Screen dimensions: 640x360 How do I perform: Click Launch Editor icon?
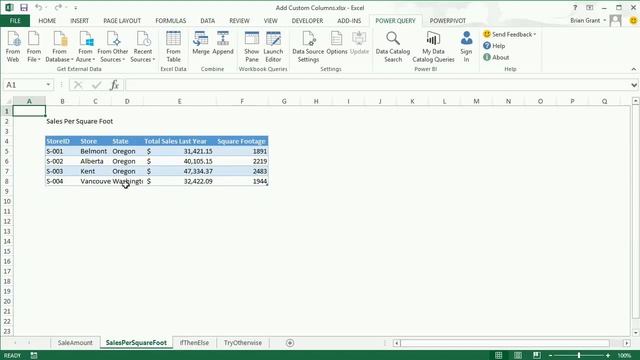tap(273, 47)
